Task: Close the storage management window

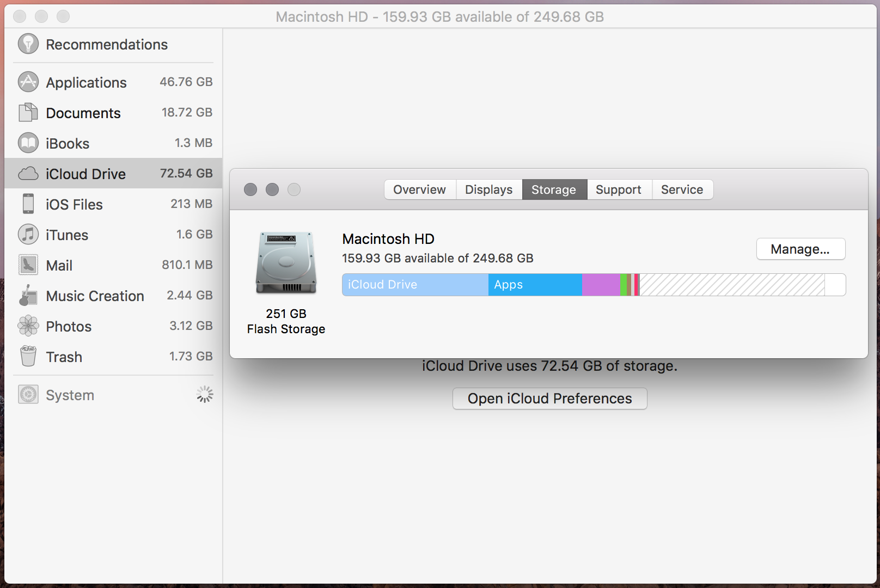Action: tap(20, 16)
